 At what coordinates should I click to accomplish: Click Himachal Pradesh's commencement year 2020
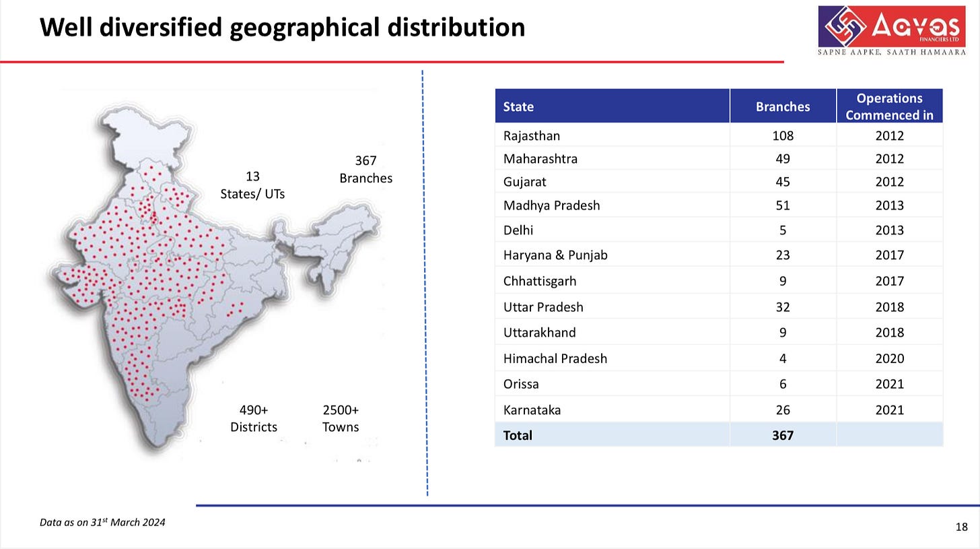coord(889,358)
